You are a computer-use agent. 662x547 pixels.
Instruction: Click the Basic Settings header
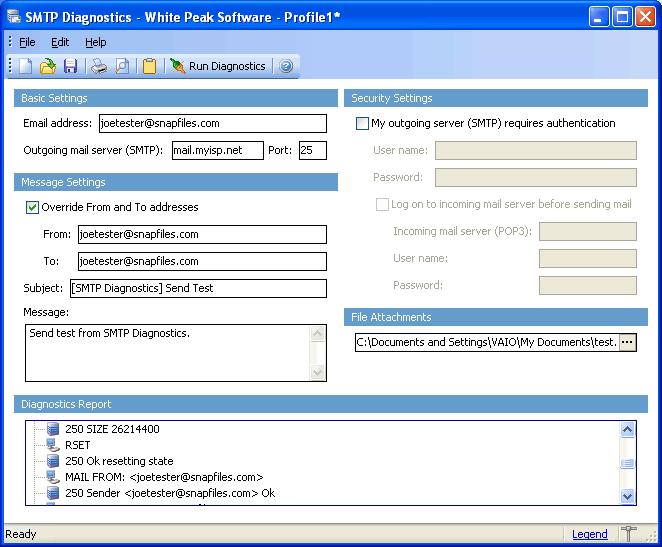pyautogui.click(x=176, y=98)
